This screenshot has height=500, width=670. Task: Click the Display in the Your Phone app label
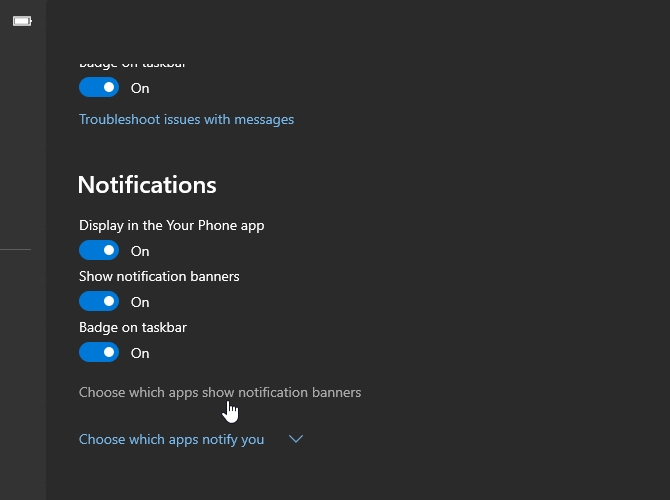point(171,226)
